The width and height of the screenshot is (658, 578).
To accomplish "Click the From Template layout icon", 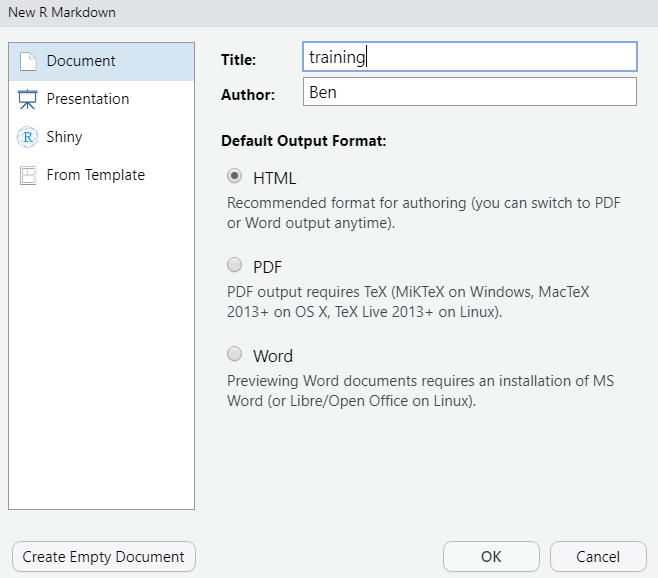I will pos(28,175).
